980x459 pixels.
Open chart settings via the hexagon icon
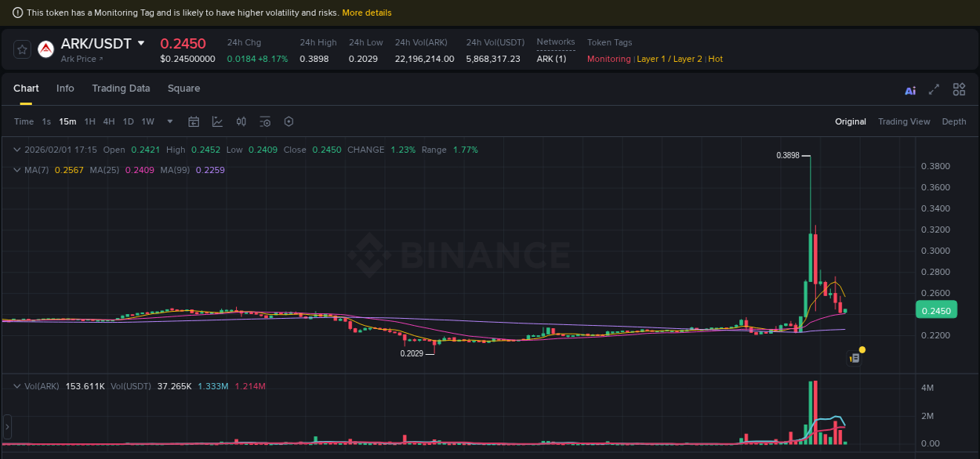click(x=289, y=121)
